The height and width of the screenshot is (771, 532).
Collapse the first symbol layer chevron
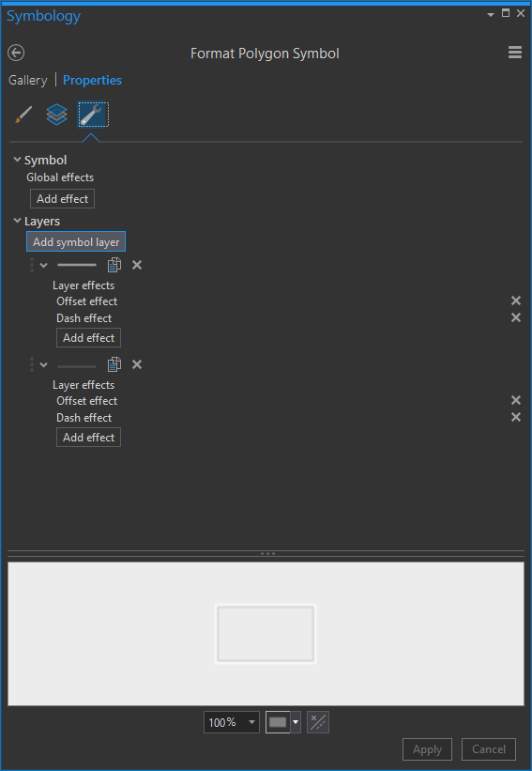(44, 266)
